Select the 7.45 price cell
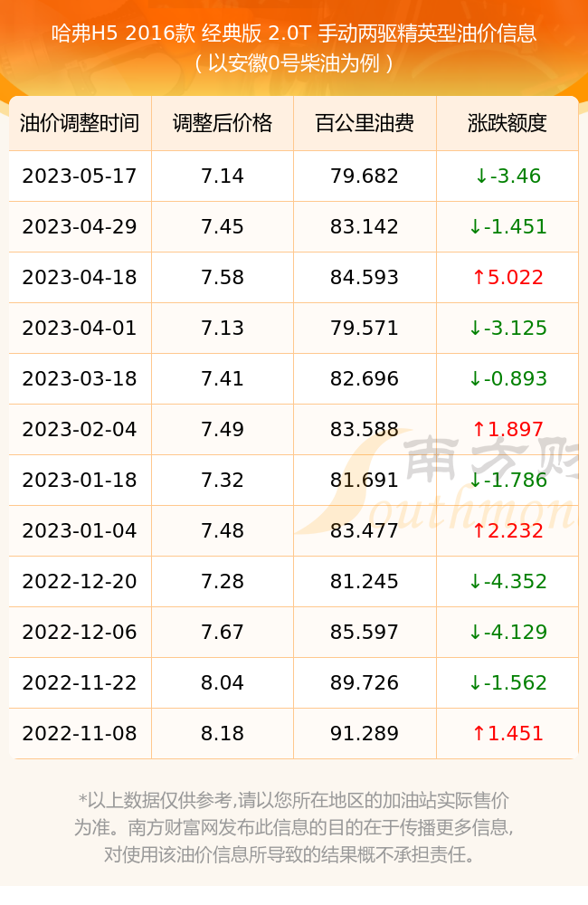 tap(223, 227)
